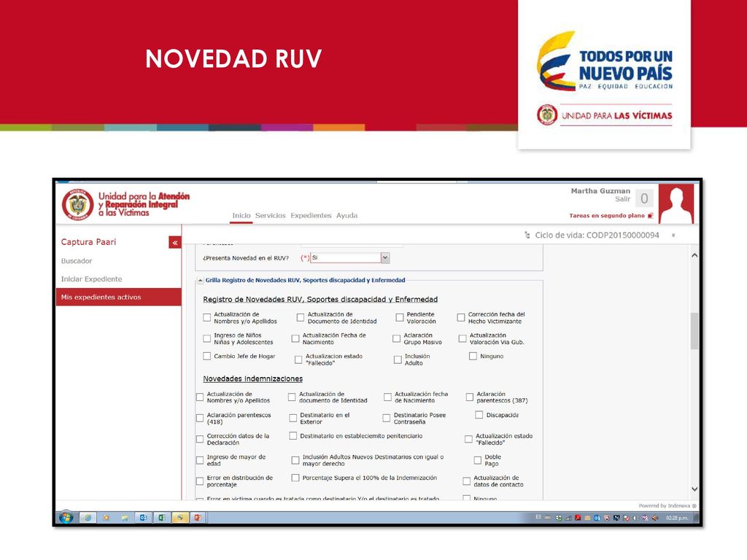Open Excel from the taskbar
The height and width of the screenshot is (560, 747).
[x=161, y=518]
